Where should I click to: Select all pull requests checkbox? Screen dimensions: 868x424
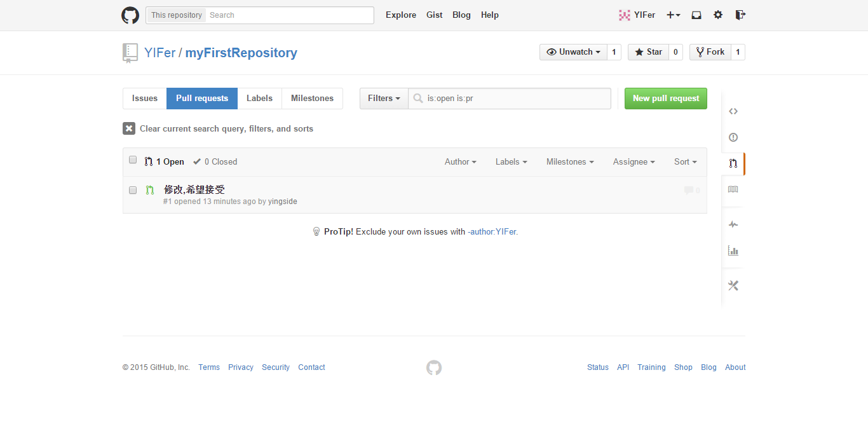coord(133,160)
